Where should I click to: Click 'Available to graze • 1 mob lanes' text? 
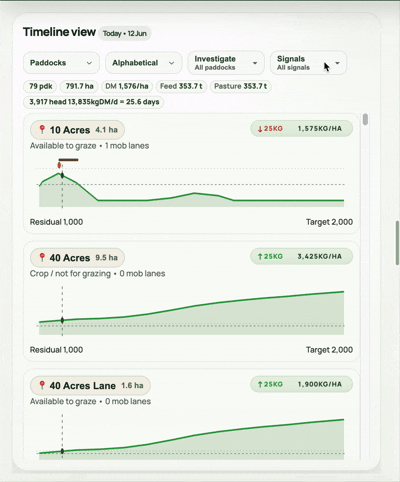pos(89,146)
